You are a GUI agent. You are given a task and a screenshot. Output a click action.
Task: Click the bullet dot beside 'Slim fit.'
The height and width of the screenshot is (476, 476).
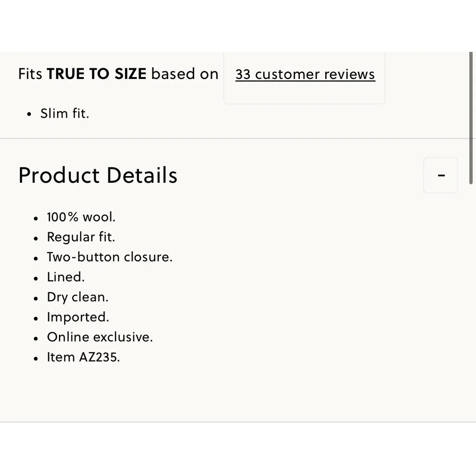[29, 114]
